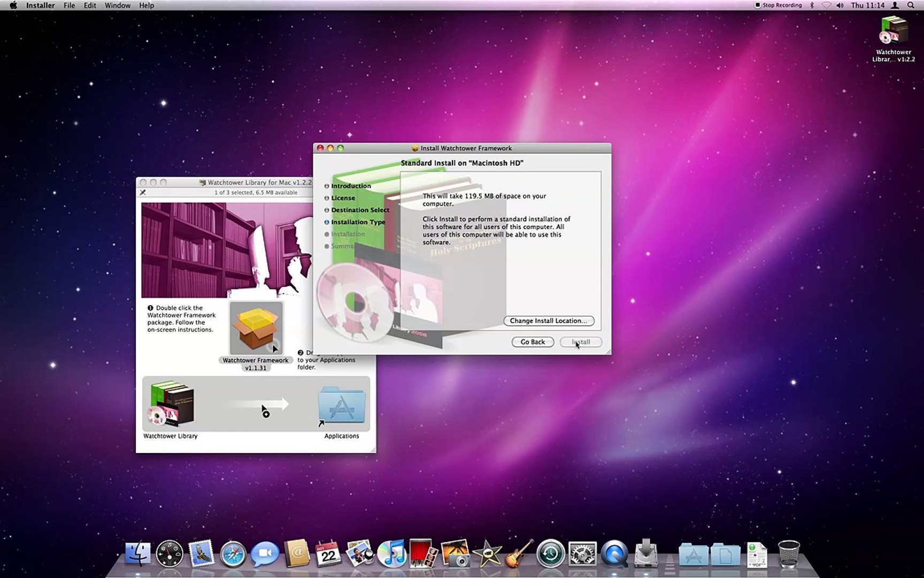Image resolution: width=924 pixels, height=578 pixels.
Task: Open Dashboard in the Dock
Action: coord(170,554)
